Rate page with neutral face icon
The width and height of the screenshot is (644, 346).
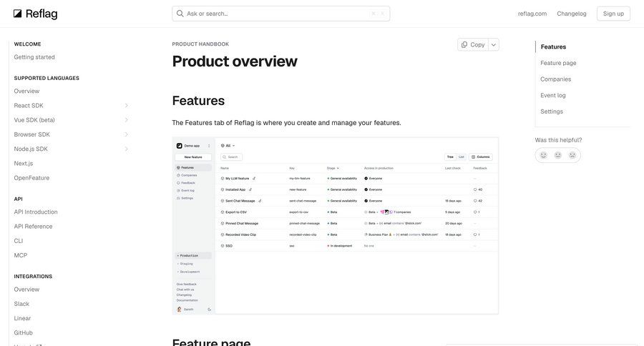557,155
